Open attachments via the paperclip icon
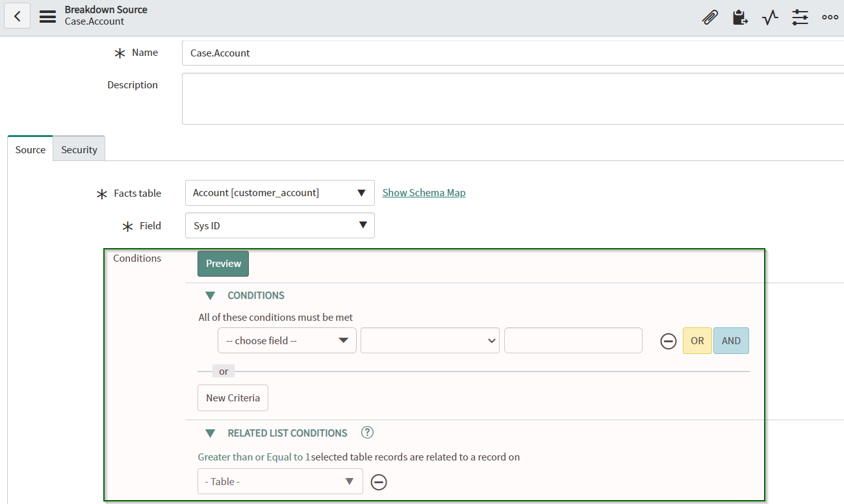Viewport: 844px width, 504px height. point(710,18)
